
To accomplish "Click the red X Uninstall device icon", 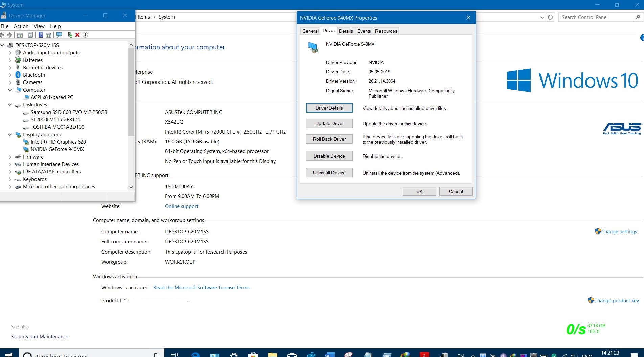I will (x=77, y=35).
